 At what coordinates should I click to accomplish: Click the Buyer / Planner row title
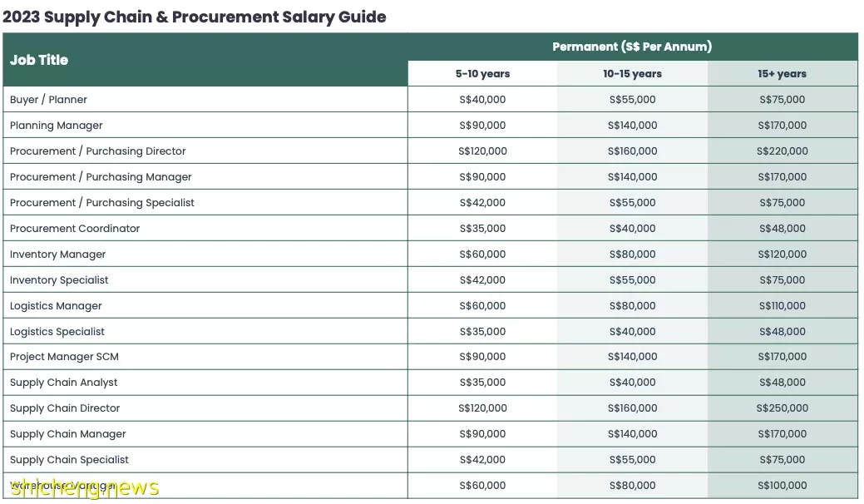(x=48, y=100)
